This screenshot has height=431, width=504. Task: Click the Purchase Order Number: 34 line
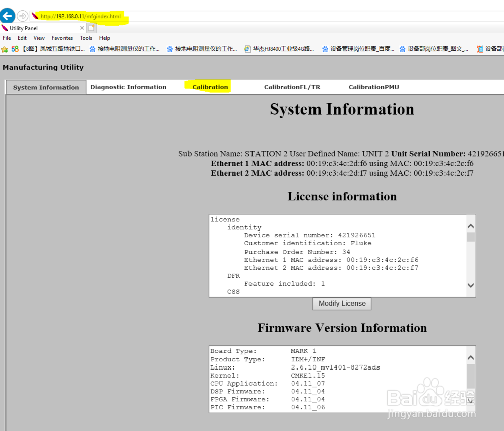297,252
